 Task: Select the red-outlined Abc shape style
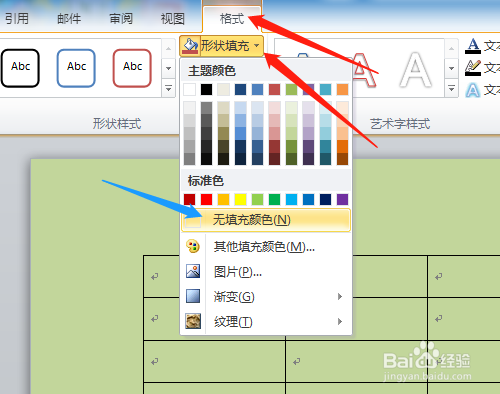132,68
